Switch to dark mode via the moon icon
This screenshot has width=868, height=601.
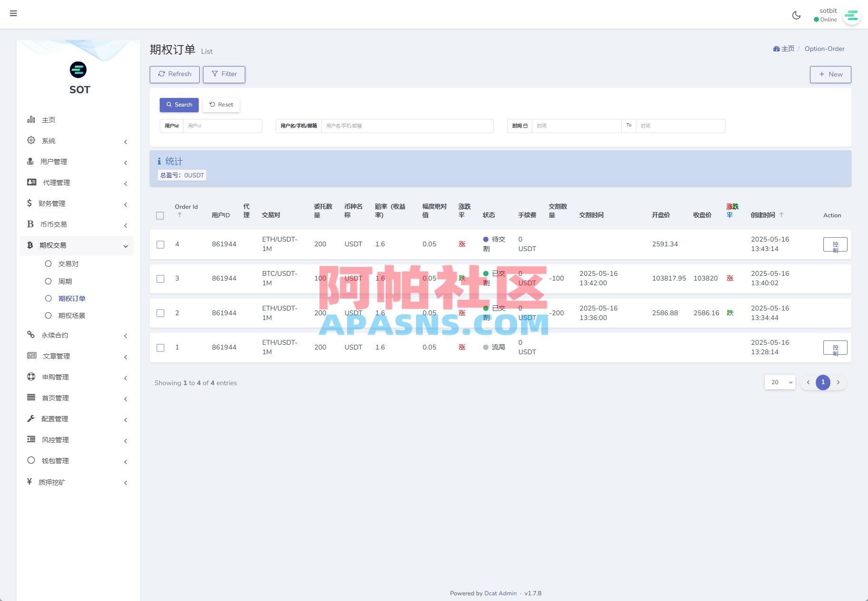coord(796,15)
